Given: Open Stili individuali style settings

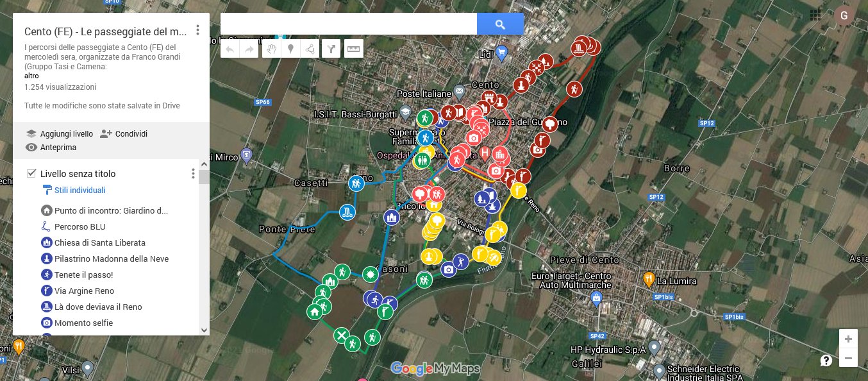Looking at the screenshot, I should [79, 190].
